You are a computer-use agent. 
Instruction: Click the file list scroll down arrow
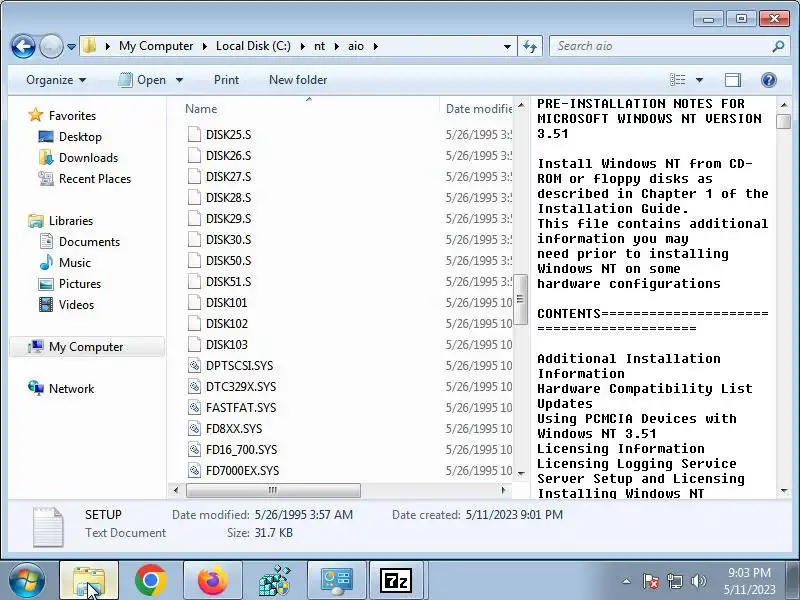click(x=521, y=473)
